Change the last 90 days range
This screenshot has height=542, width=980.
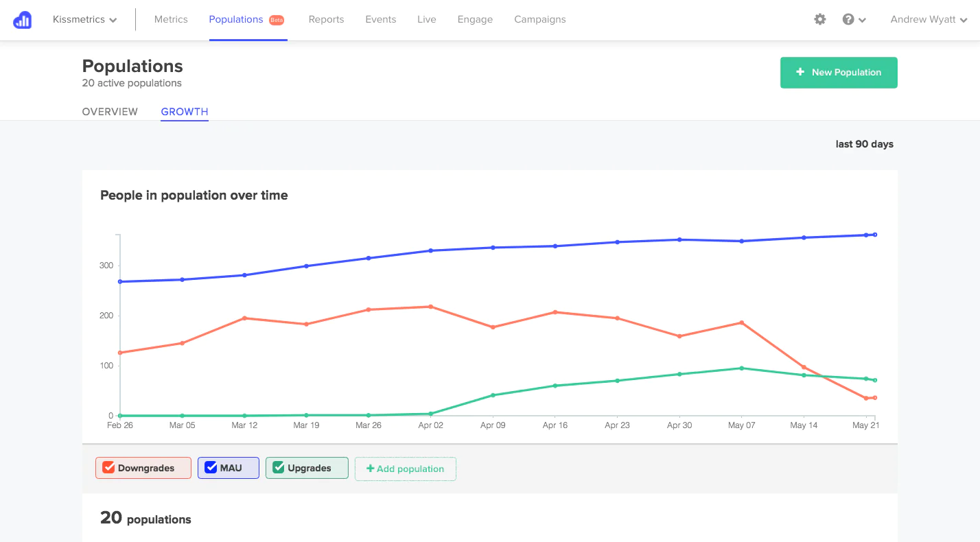point(865,144)
